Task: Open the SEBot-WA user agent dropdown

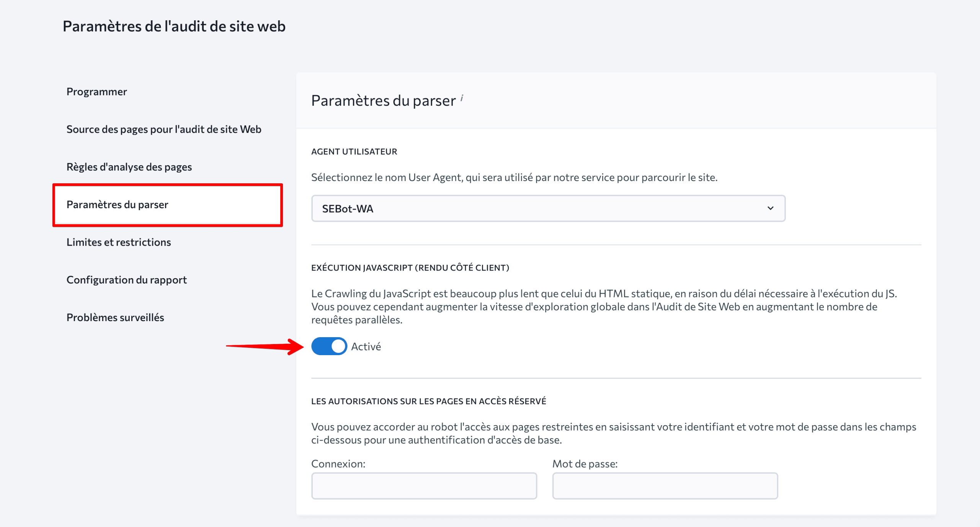Action: pyautogui.click(x=547, y=208)
